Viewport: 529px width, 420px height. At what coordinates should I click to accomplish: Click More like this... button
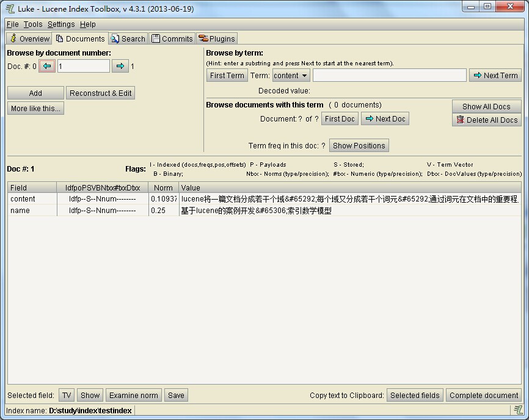point(35,109)
